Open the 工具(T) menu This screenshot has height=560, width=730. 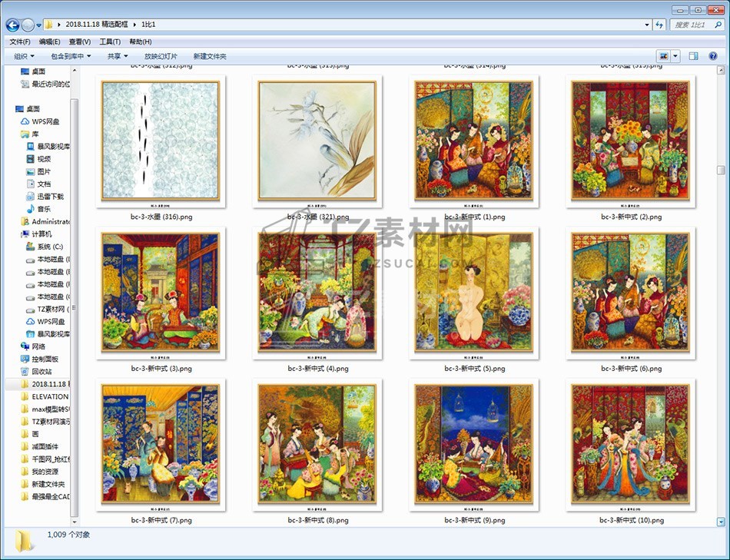click(x=110, y=41)
